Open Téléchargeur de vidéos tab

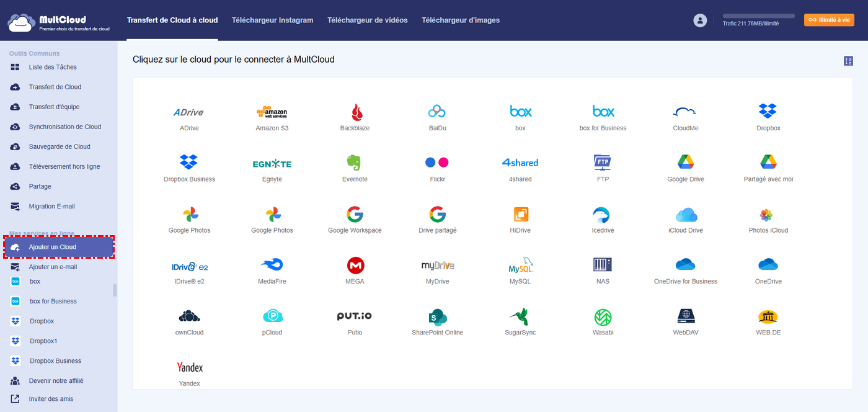(368, 20)
